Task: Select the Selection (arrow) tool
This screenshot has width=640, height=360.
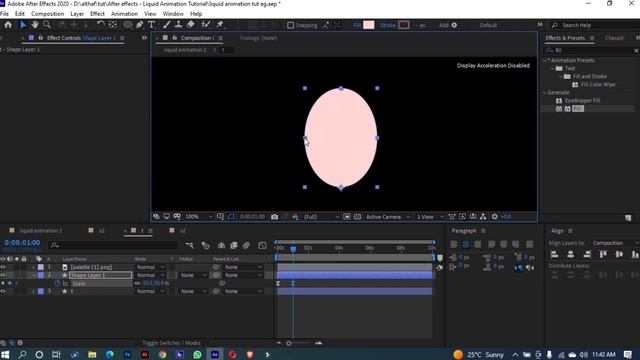Action: pos(23,25)
